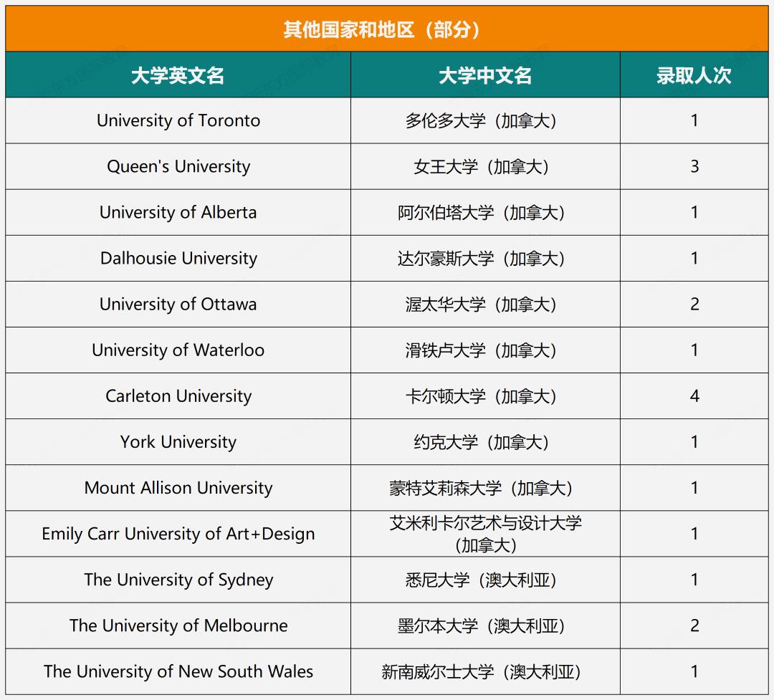Screen dimensions: 774x700
Task: Click the University of Waterloo cell
Action: tap(178, 350)
